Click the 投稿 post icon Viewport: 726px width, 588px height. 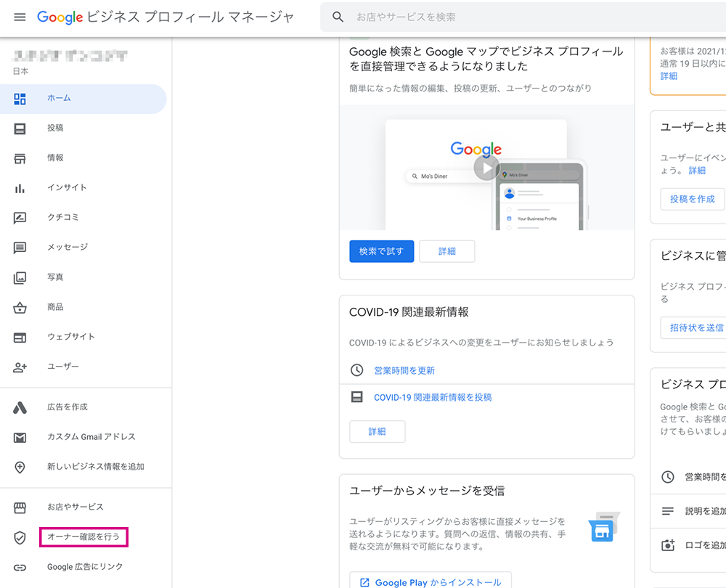pyautogui.click(x=20, y=128)
